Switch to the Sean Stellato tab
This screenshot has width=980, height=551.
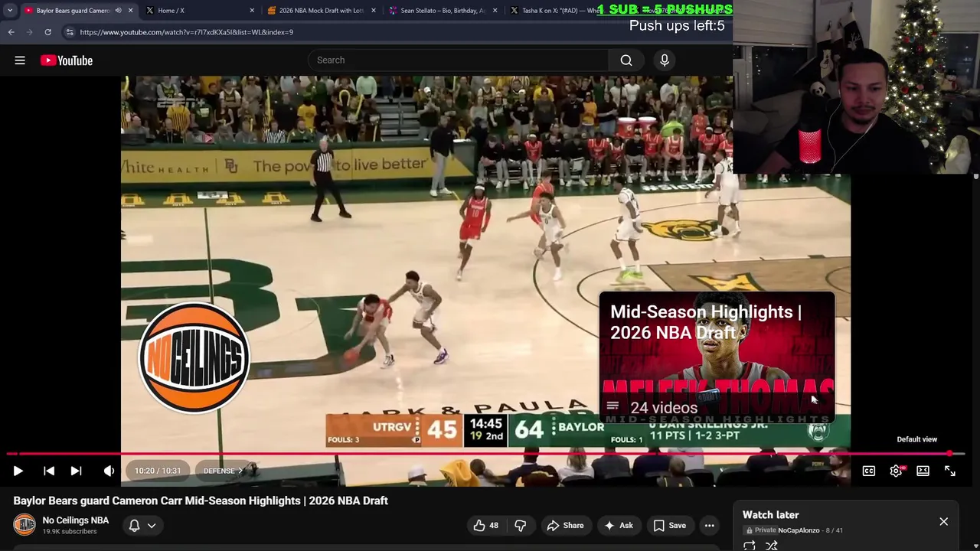click(x=443, y=11)
